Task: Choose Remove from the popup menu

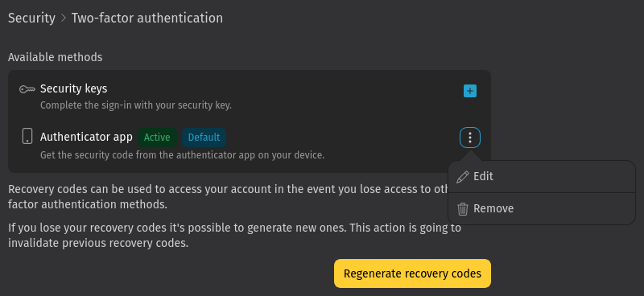Action: point(541,208)
